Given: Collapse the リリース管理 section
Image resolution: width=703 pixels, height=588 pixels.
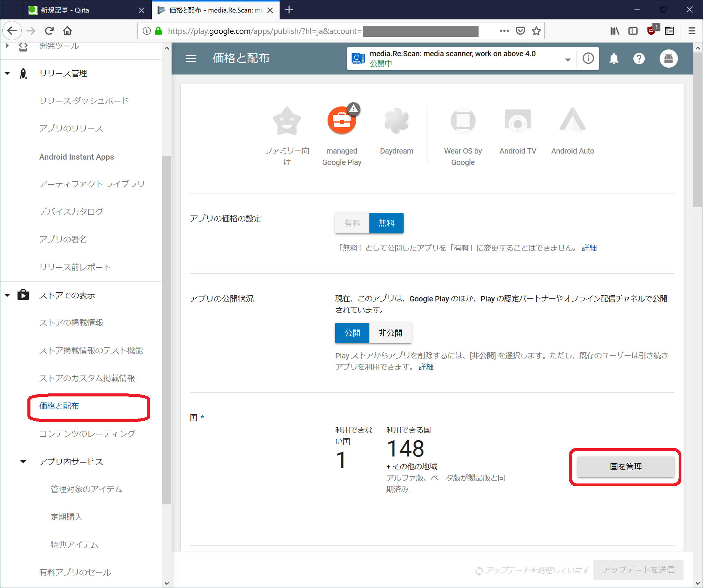Looking at the screenshot, I should 7,73.
